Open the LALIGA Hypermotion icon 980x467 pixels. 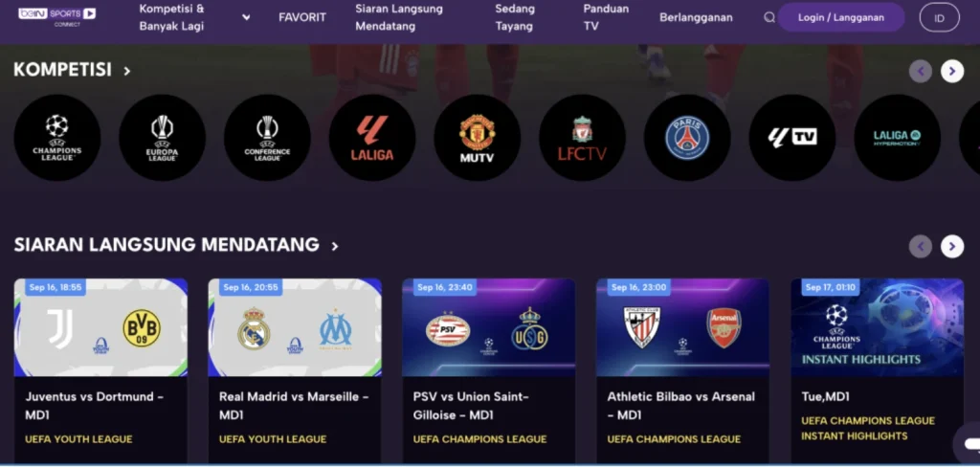coord(897,138)
